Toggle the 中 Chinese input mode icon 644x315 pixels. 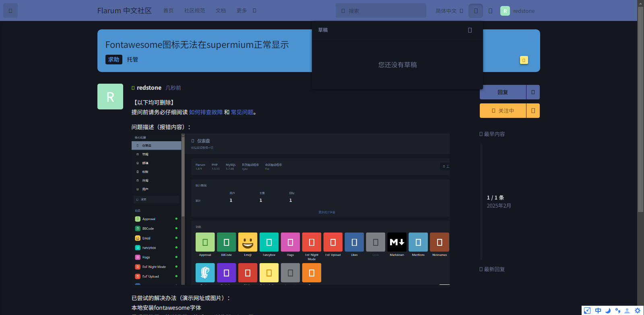tap(598, 311)
